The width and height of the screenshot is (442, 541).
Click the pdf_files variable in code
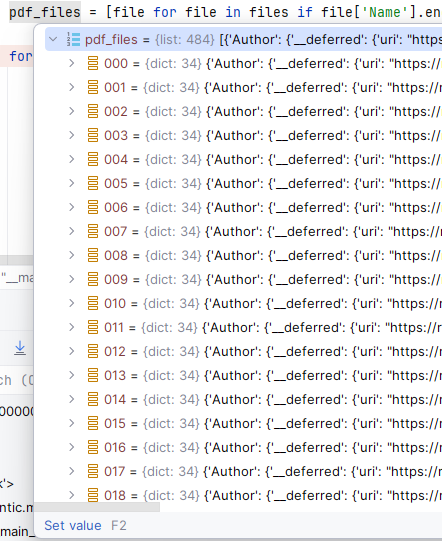tap(45, 12)
